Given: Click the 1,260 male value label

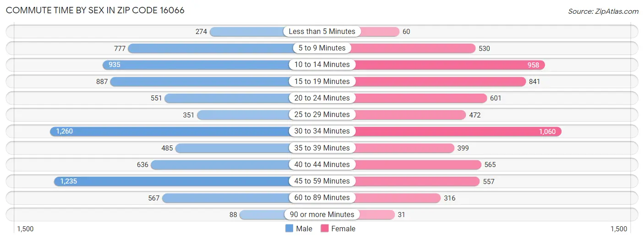Looking at the screenshot, I should (x=64, y=131).
